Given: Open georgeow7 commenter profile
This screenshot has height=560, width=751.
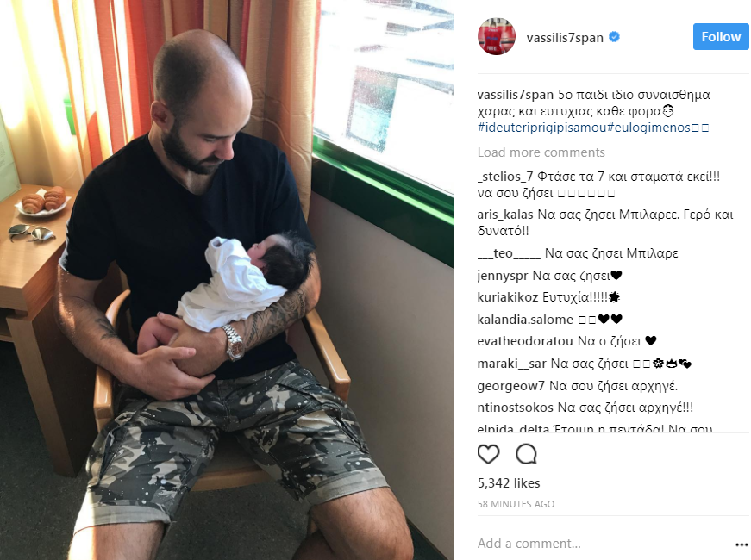Looking at the screenshot, I should coord(511,386).
